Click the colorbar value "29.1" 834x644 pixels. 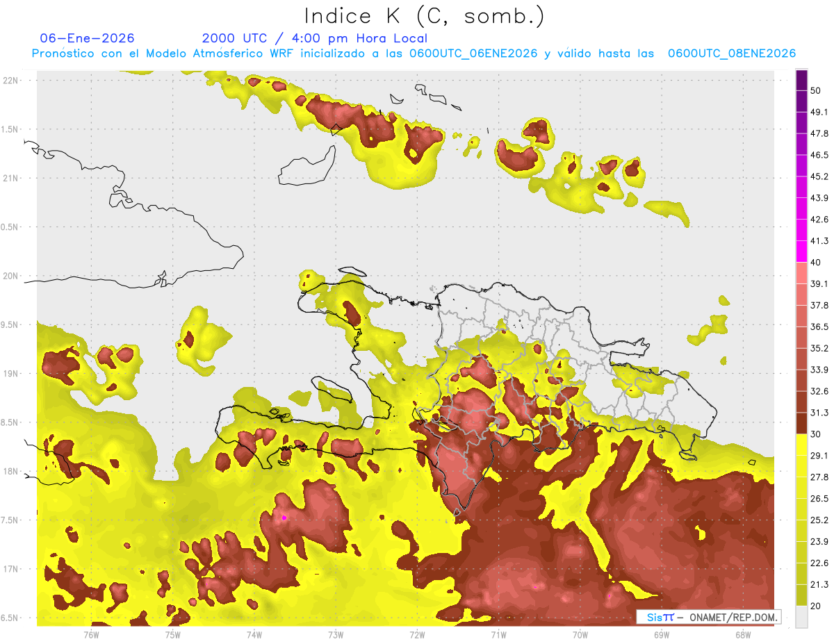pyautogui.click(x=819, y=456)
